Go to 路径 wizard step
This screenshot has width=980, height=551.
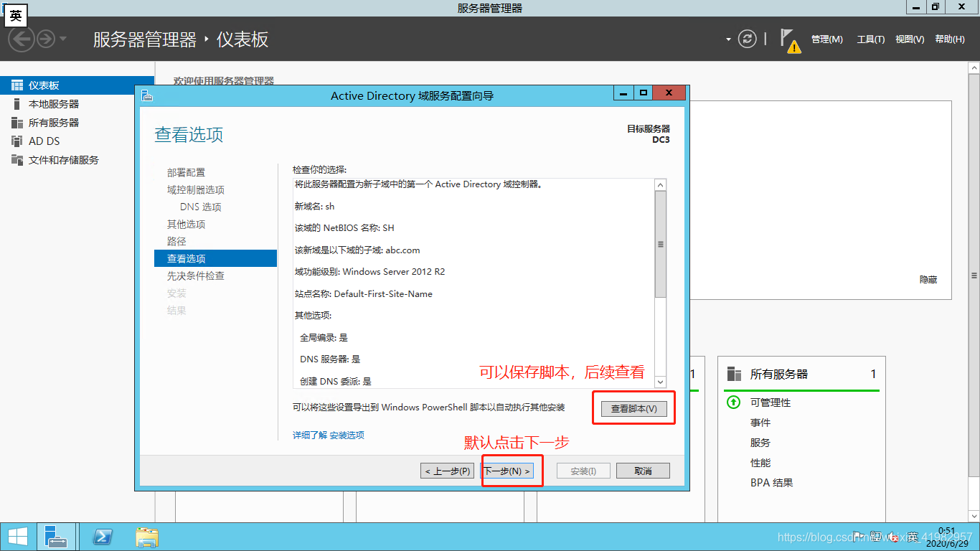[x=176, y=241]
